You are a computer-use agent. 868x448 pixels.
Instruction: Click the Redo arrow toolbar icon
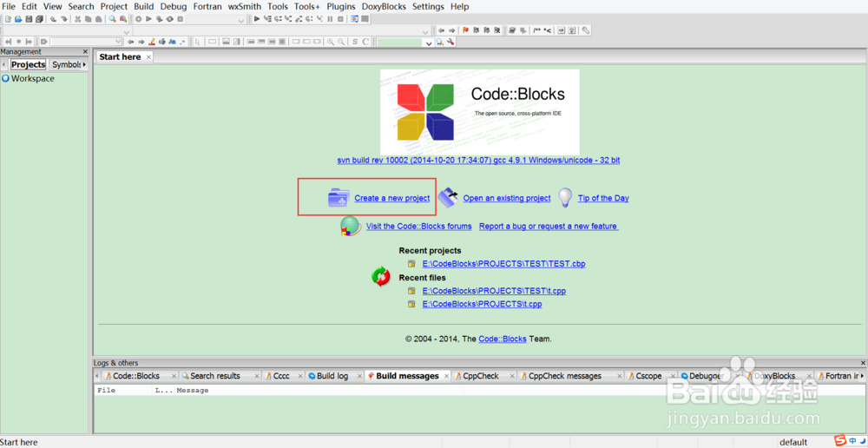click(x=64, y=19)
